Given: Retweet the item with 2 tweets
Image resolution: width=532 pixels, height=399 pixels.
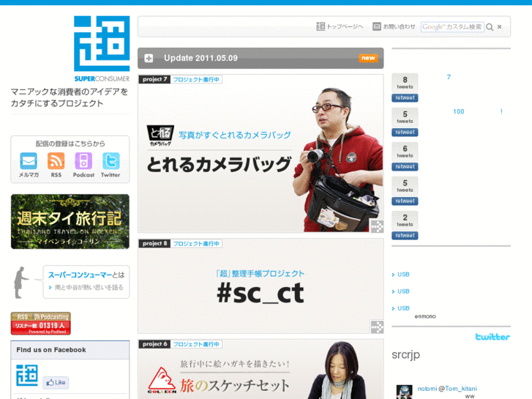Looking at the screenshot, I should click(405, 236).
